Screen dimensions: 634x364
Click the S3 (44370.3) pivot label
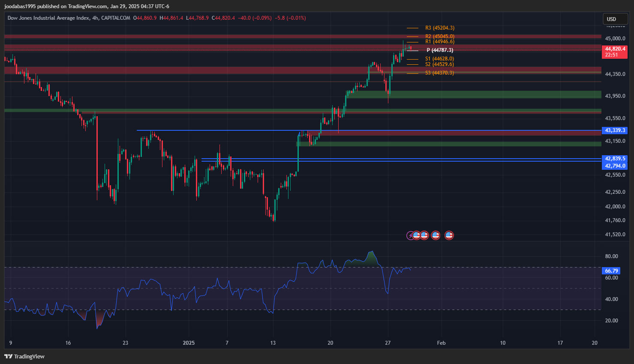click(439, 73)
